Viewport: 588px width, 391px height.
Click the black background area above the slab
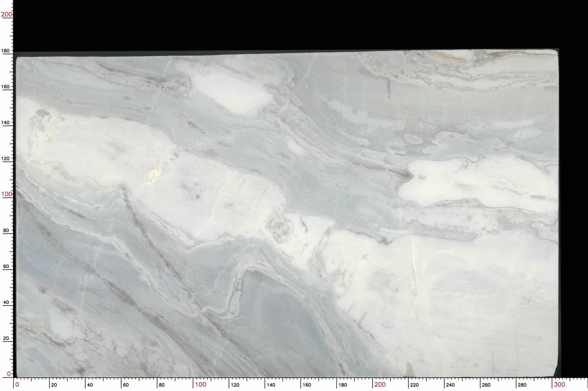click(294, 23)
